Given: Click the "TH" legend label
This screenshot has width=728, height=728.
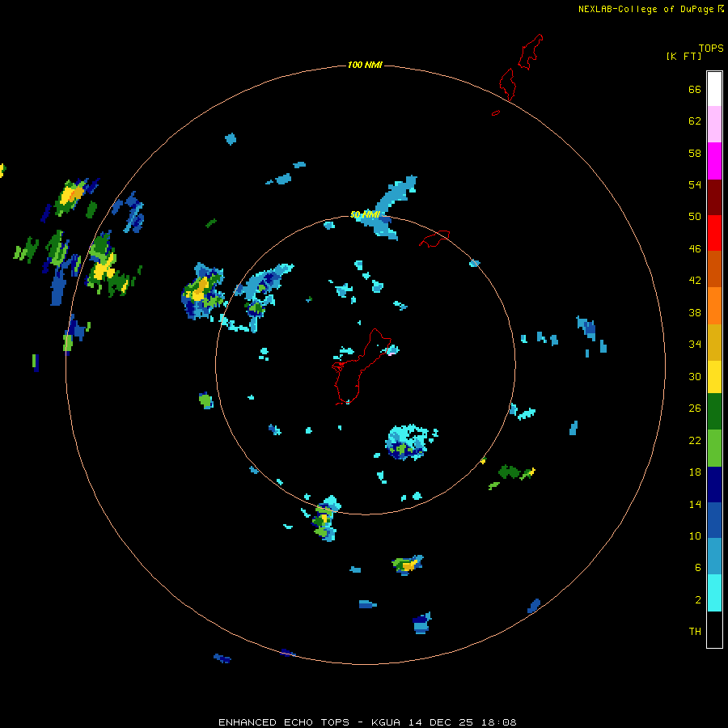Looking at the screenshot, I should 695,632.
